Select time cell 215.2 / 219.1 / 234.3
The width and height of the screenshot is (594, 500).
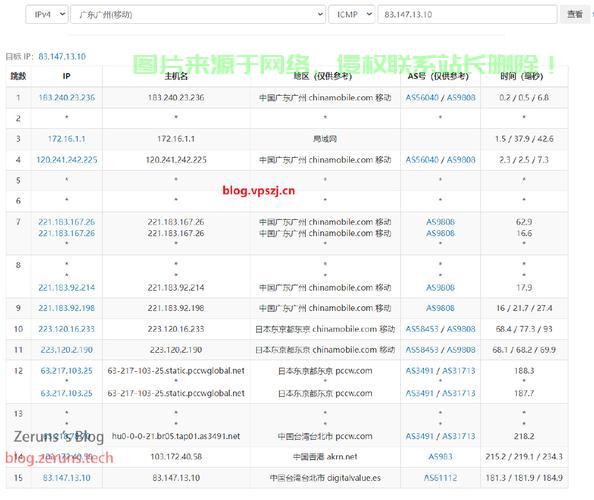coord(524,457)
